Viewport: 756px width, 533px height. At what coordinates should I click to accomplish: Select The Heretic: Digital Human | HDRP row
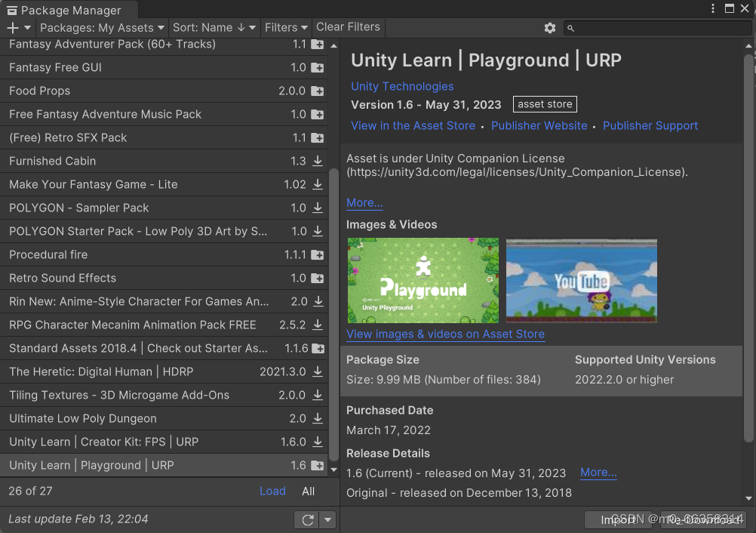point(164,372)
